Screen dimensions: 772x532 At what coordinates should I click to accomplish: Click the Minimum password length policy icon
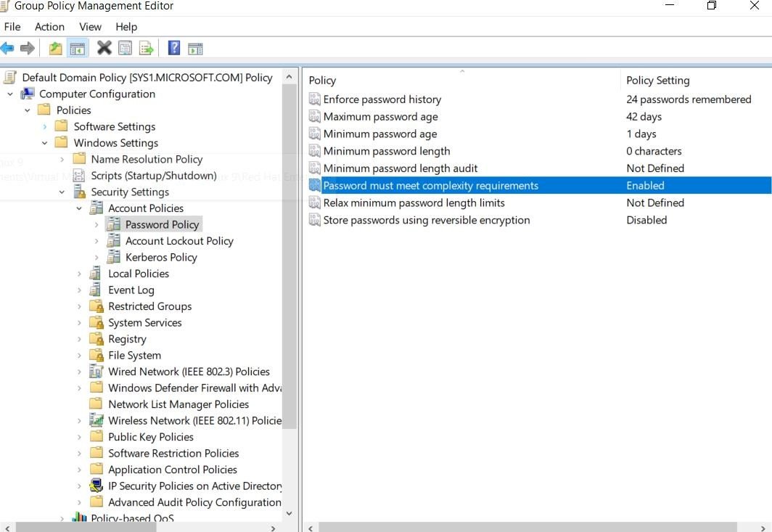315,151
